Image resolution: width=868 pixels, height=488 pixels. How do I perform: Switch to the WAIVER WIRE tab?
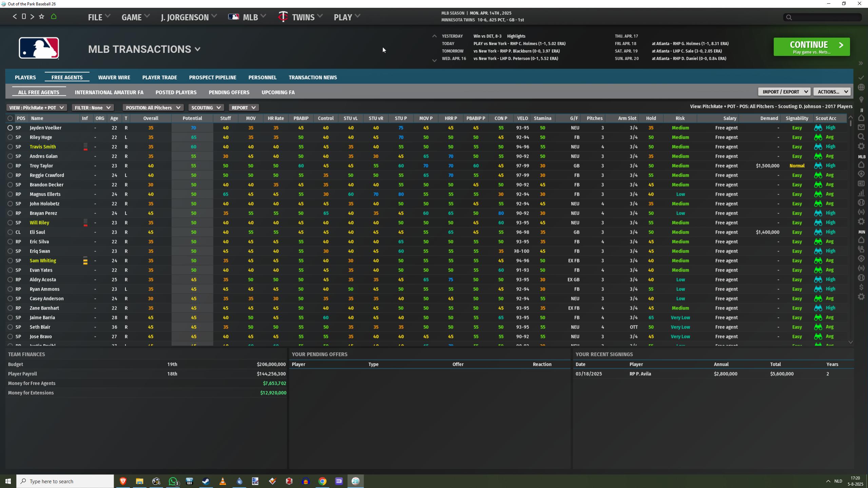tap(114, 77)
